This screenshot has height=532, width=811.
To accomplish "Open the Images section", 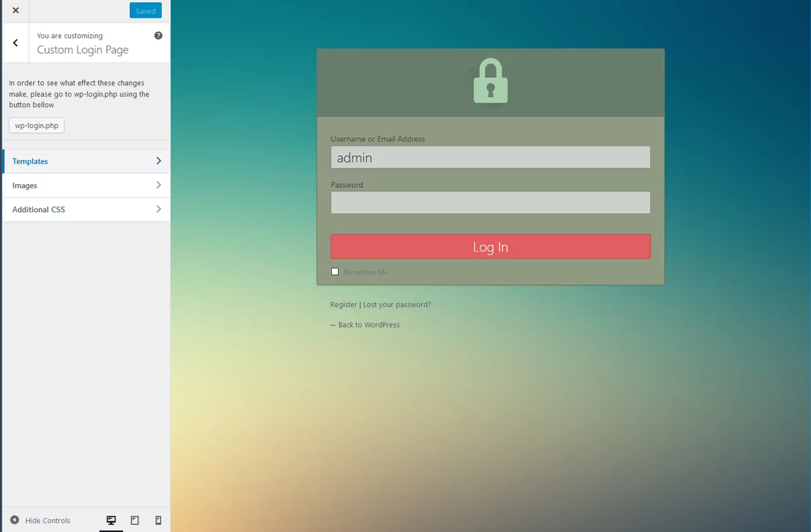I will 86,185.
